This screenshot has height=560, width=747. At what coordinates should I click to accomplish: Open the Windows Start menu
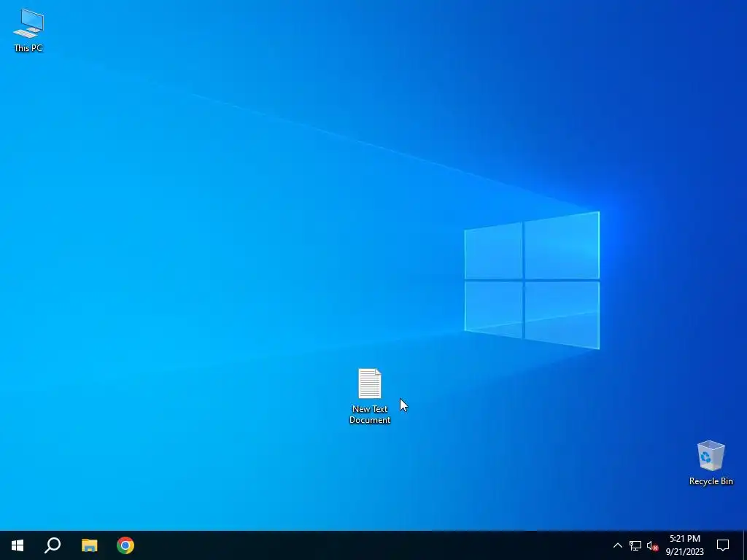click(x=18, y=545)
